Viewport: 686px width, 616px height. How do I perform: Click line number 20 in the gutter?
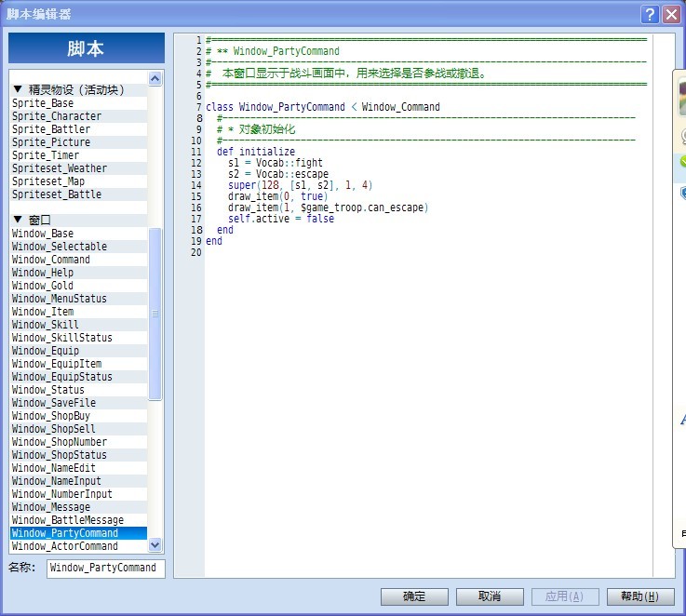click(196, 252)
